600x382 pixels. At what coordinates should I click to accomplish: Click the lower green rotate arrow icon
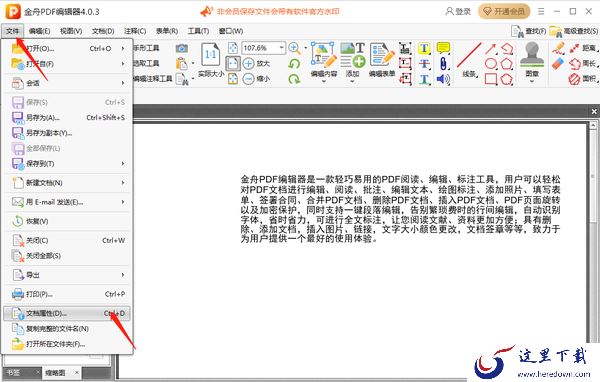pyautogui.click(x=294, y=79)
